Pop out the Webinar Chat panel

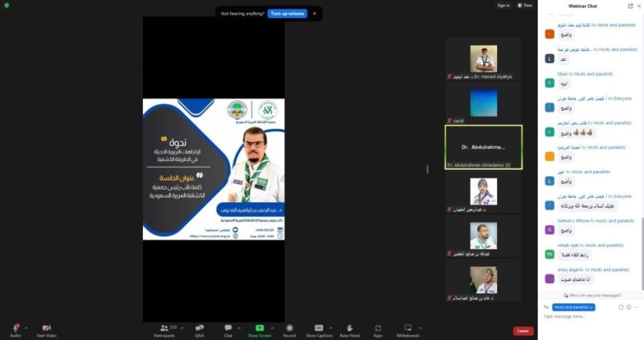(x=631, y=6)
